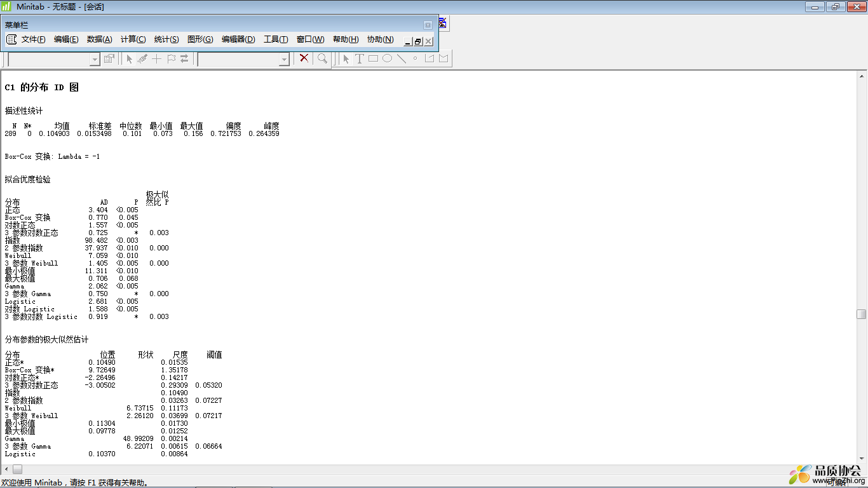Select the marker dot tool

pos(416,58)
